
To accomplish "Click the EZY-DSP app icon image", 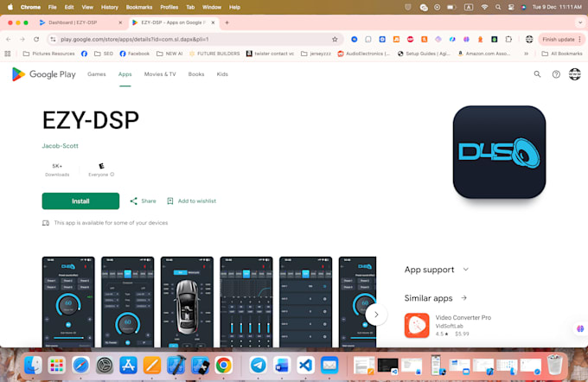I will (499, 152).
